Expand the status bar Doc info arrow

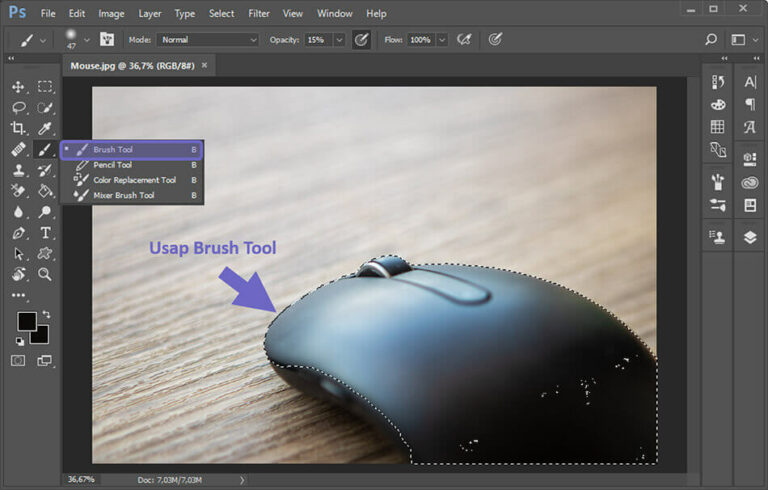coord(242,480)
